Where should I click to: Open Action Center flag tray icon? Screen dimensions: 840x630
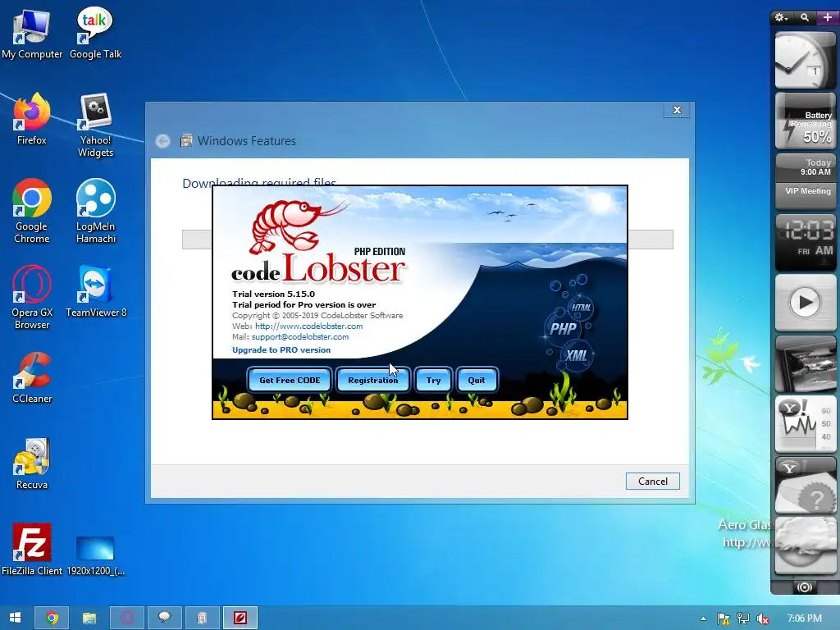[x=724, y=619]
